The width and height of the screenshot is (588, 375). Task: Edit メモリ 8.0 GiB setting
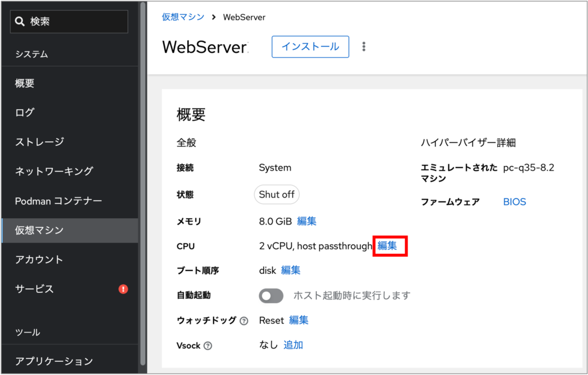coord(307,221)
